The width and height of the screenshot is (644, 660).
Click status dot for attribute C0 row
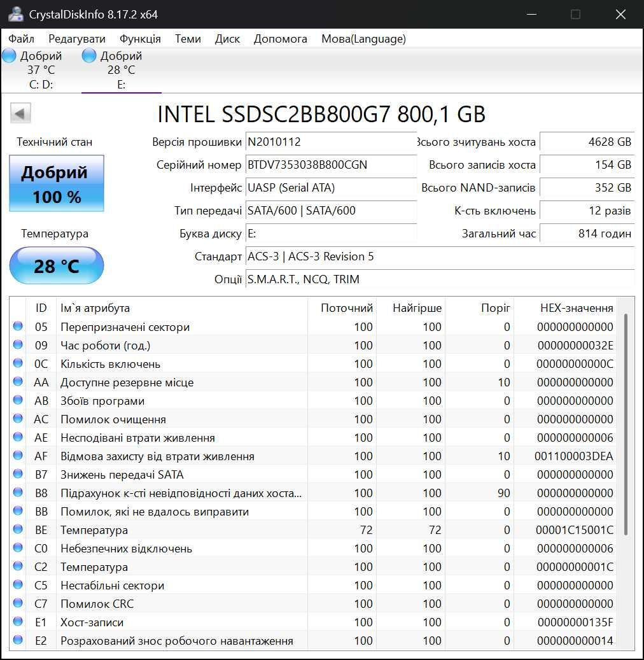point(18,548)
